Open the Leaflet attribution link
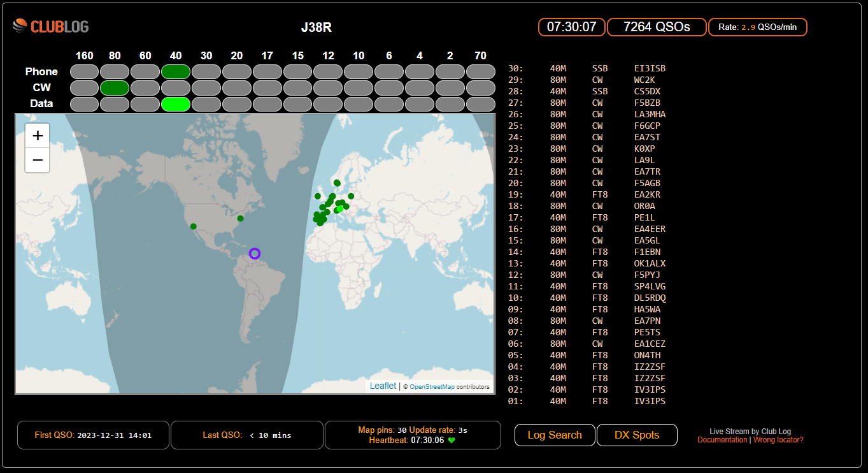 point(383,386)
